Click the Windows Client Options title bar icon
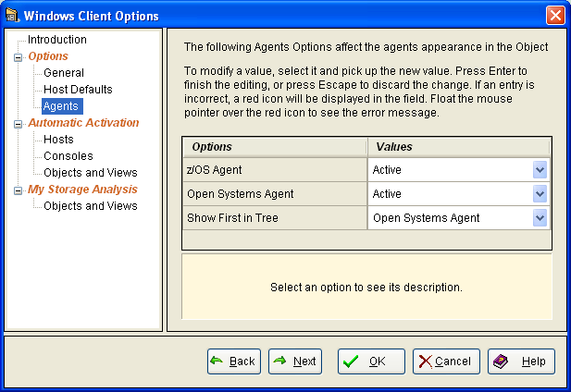571x392 pixels. [12, 15]
